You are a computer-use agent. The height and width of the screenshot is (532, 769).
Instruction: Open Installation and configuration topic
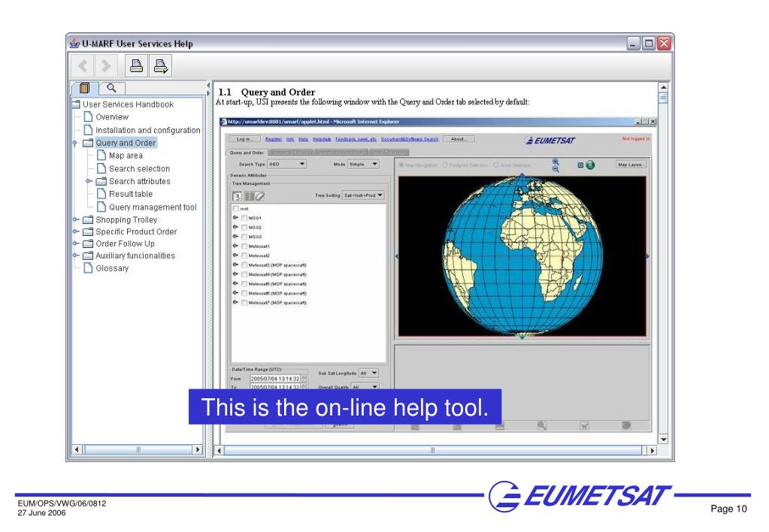pos(147,131)
